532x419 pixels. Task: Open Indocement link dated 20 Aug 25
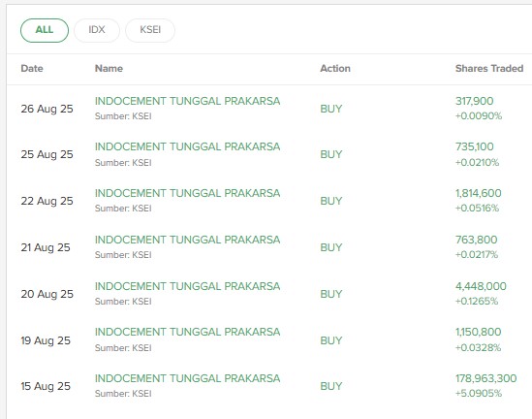(187, 286)
